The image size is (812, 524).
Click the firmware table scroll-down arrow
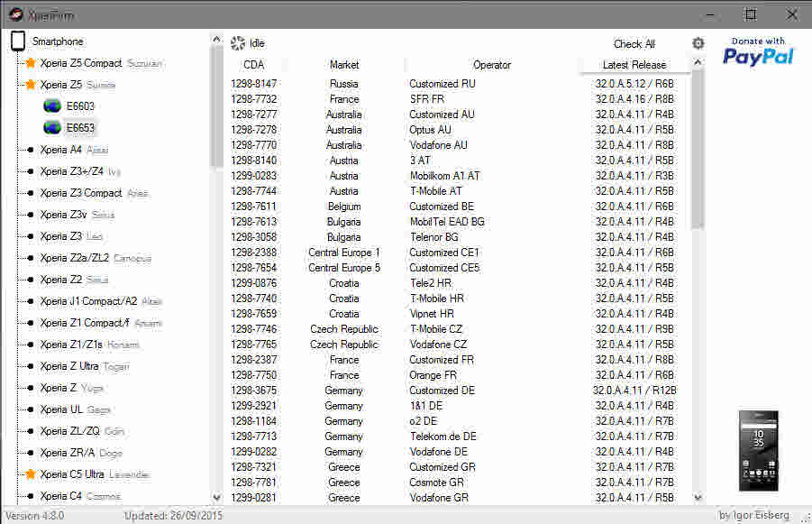[x=698, y=498]
